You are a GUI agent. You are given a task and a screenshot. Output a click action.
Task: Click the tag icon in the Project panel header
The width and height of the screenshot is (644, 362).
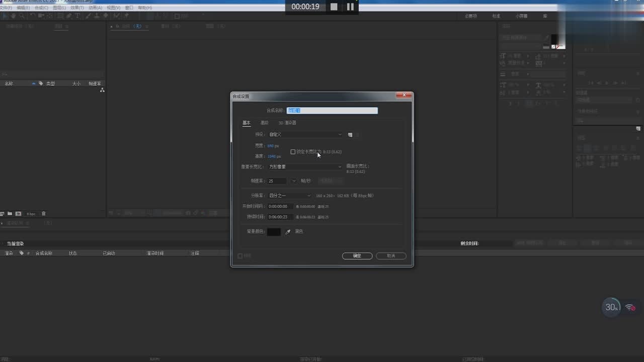(x=41, y=83)
